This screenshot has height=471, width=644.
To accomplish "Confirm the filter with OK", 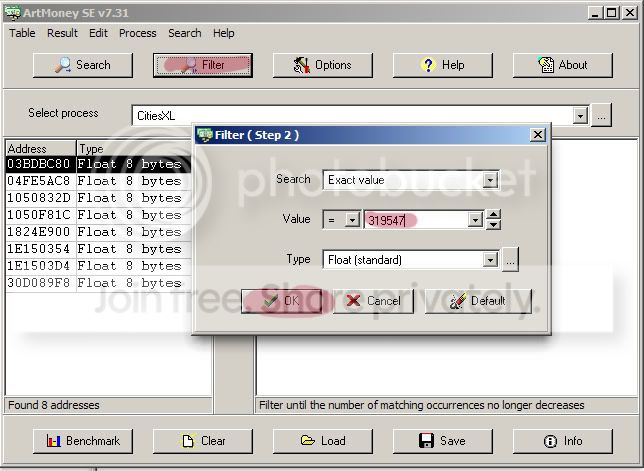I will (281, 301).
